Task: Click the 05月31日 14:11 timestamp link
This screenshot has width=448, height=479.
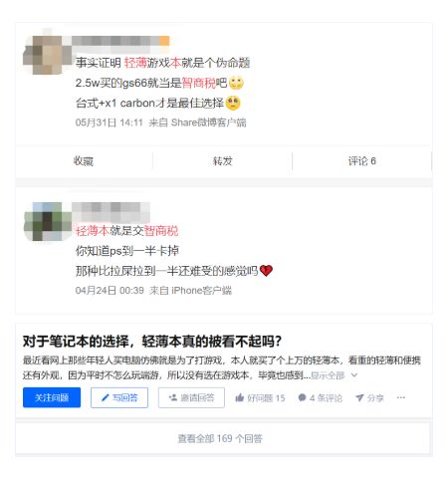Action: tap(109, 122)
